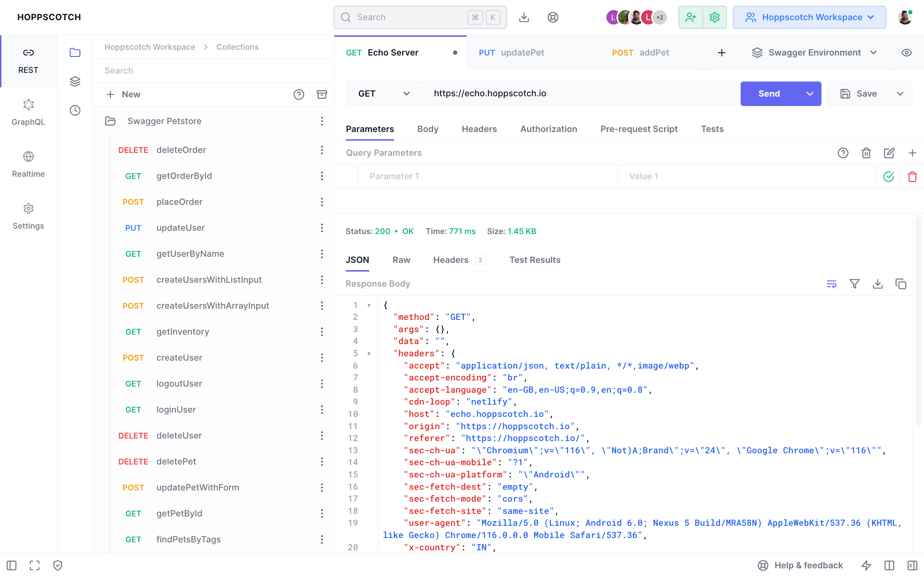Collapse JSON headers object on line 5
Image resolution: width=924 pixels, height=577 pixels.
[x=369, y=353]
